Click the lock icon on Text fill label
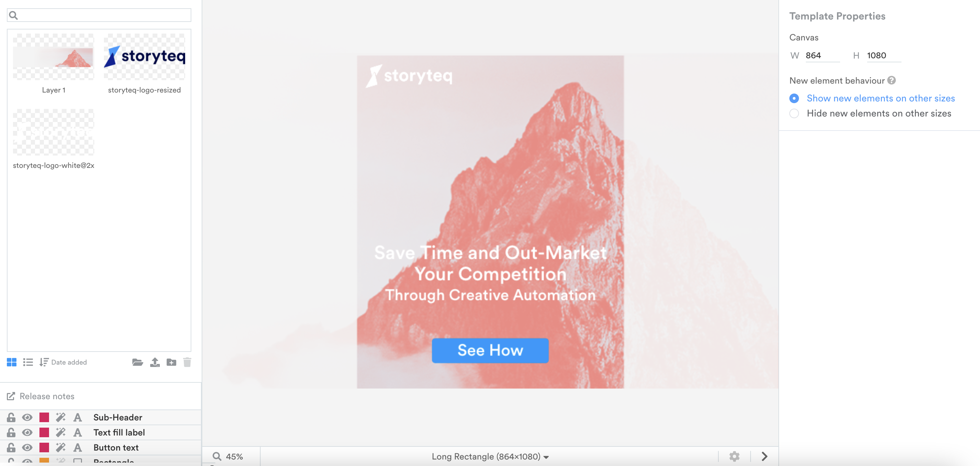This screenshot has height=466, width=980. point(11,432)
